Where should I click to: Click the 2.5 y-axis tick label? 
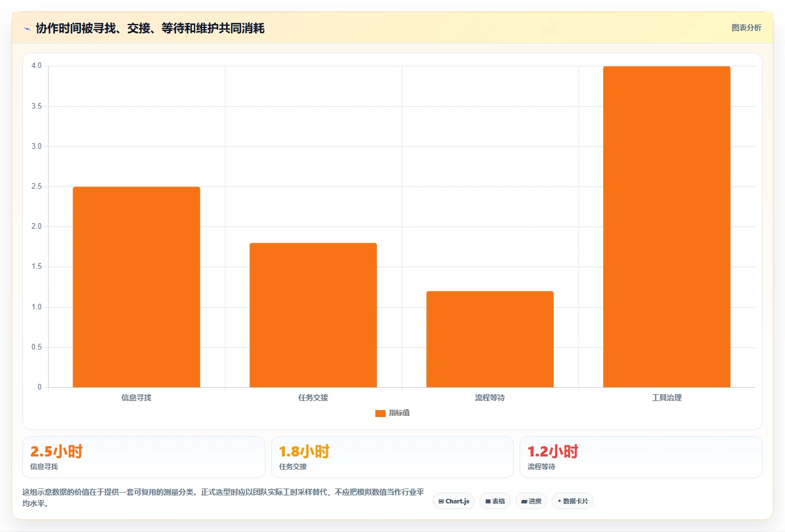(37, 186)
